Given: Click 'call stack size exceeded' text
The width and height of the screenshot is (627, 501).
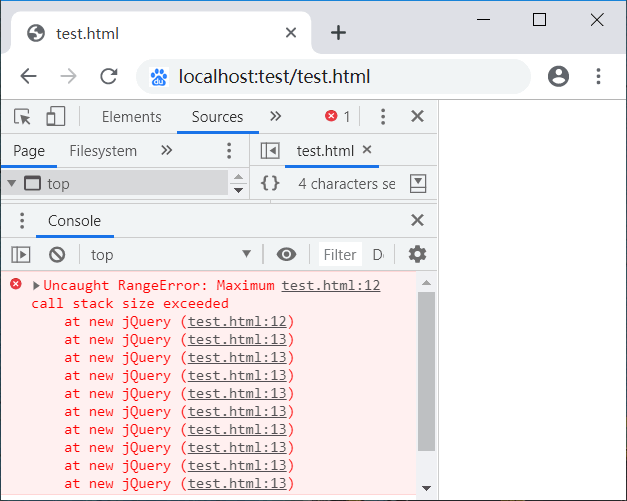Looking at the screenshot, I should (130, 303).
